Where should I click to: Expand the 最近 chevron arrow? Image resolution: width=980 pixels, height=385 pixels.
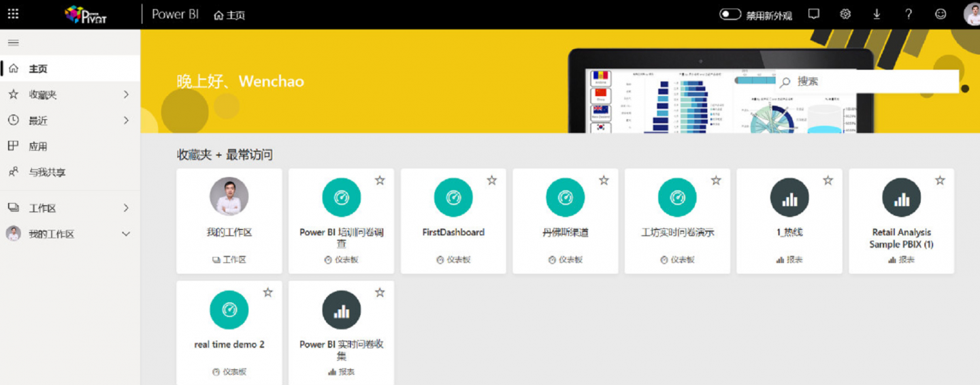[126, 121]
